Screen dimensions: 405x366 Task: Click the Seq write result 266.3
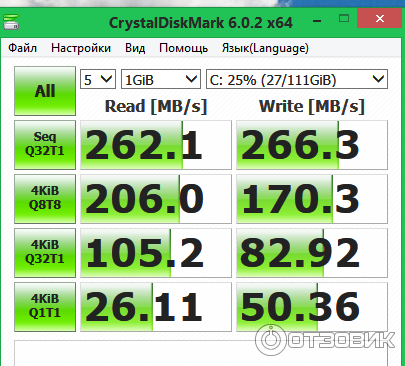click(312, 145)
